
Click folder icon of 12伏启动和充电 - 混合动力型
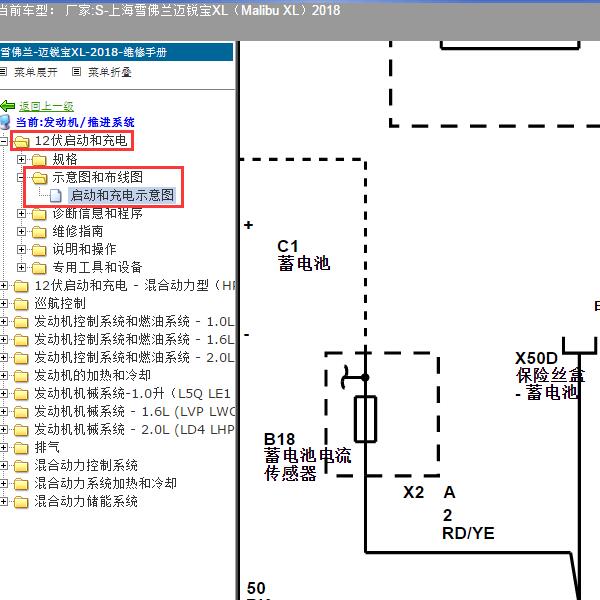[x=21, y=286]
